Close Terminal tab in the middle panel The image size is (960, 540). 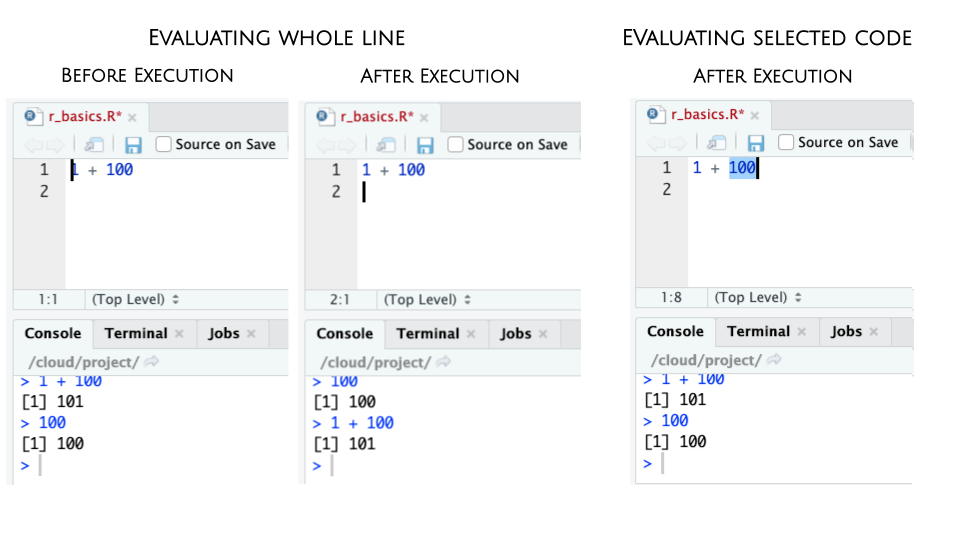471,334
